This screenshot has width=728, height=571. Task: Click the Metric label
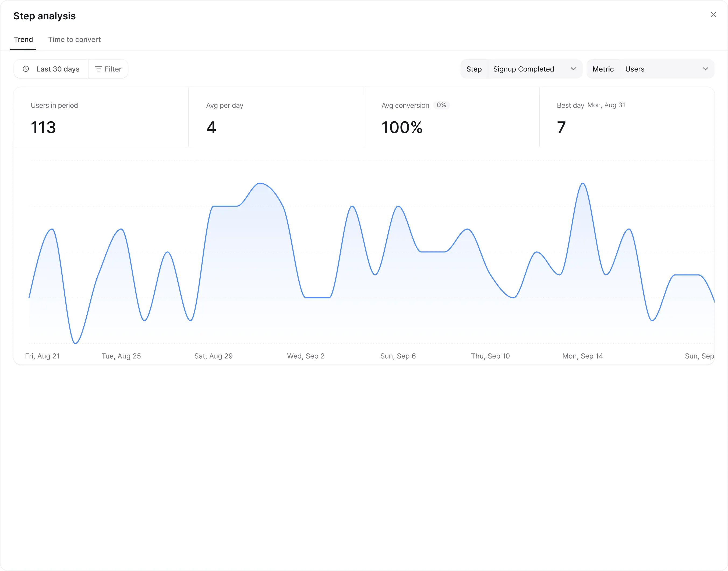point(603,69)
